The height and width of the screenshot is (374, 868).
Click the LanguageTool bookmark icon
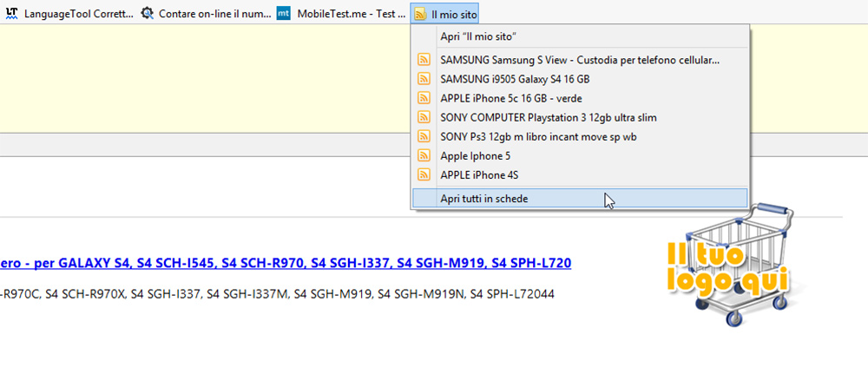point(11,13)
